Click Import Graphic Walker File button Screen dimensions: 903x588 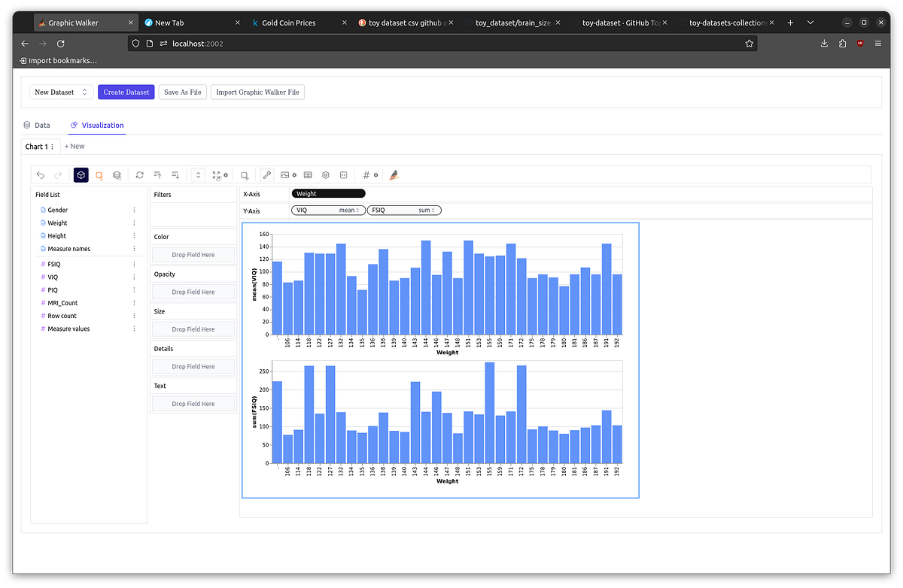(x=257, y=92)
